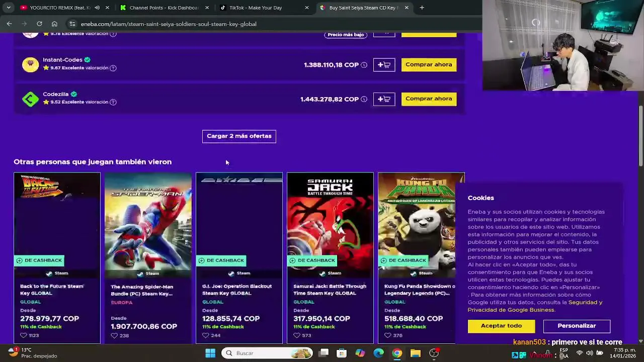Click the Instant-Codes seller logo
The width and height of the screenshot is (644, 362).
tap(30, 64)
